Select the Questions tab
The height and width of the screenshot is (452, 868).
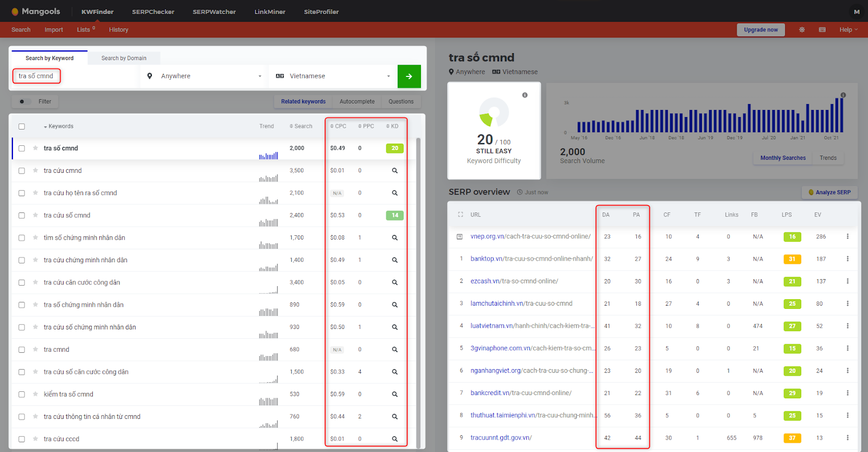(x=401, y=101)
